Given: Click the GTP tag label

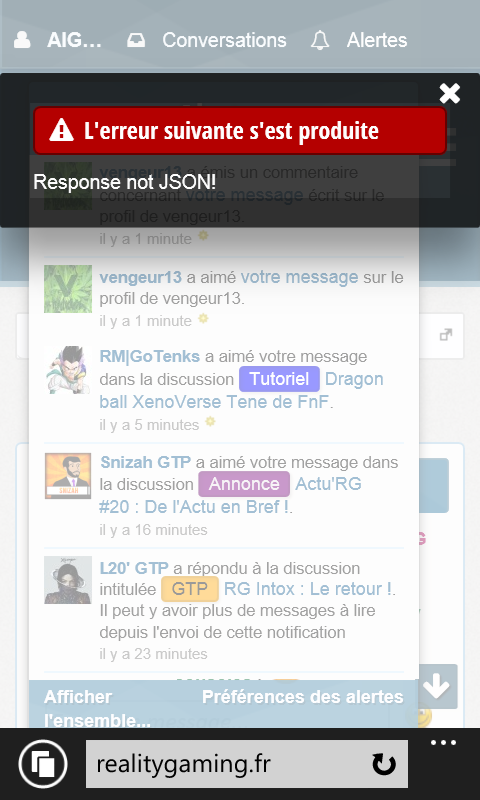Looking at the screenshot, I should [x=190, y=589].
